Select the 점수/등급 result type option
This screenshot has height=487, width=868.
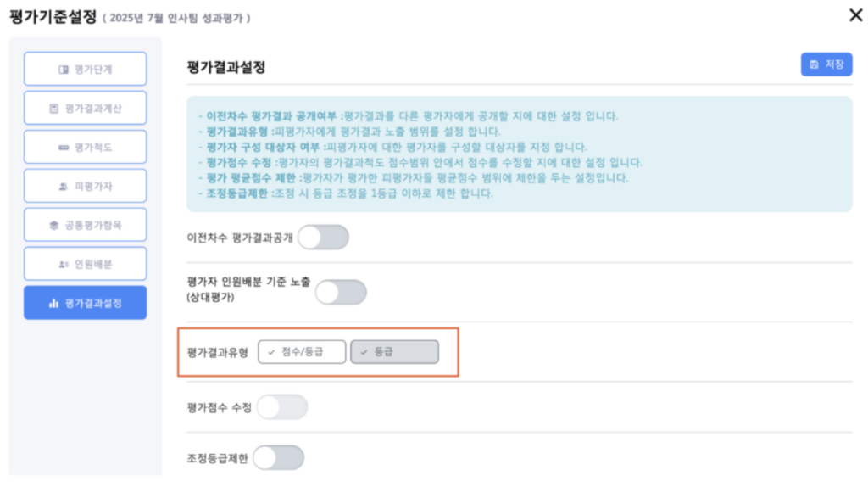[x=302, y=352]
